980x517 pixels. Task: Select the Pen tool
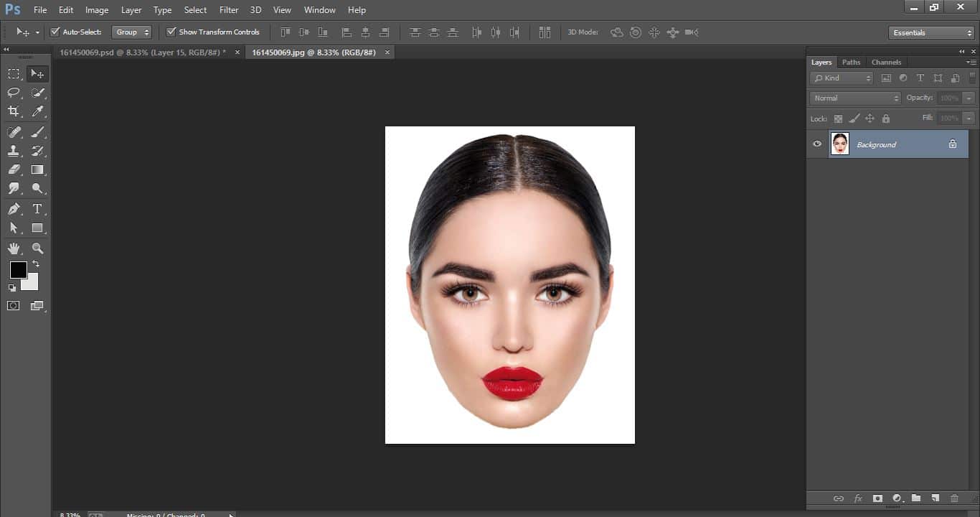coord(13,209)
